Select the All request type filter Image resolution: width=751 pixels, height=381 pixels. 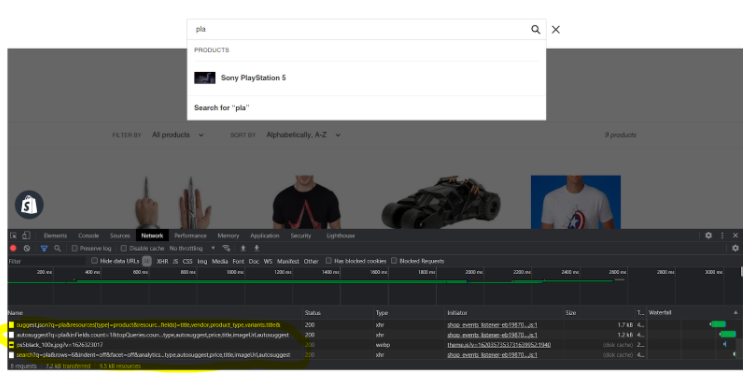tap(147, 261)
